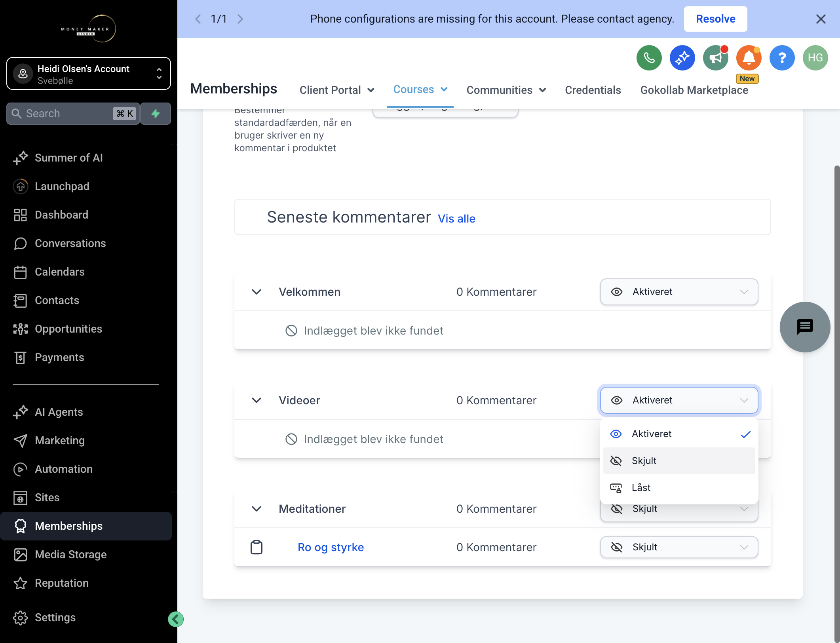Click the Vis alle link
The width and height of the screenshot is (840, 643).
[456, 219]
